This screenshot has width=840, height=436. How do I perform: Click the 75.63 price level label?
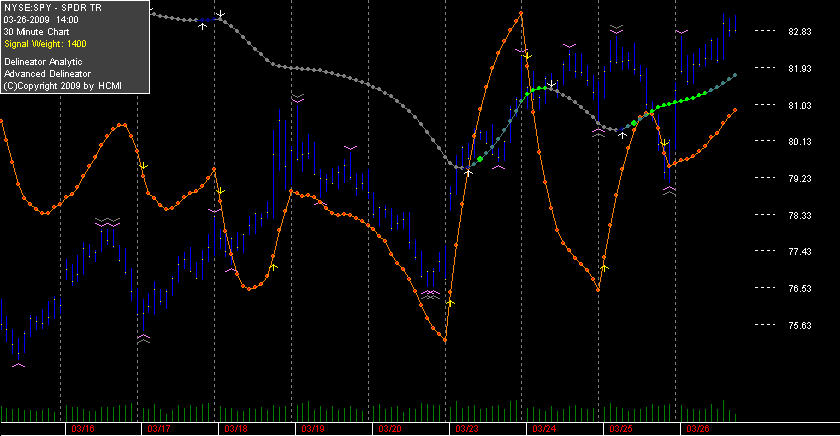(x=800, y=325)
